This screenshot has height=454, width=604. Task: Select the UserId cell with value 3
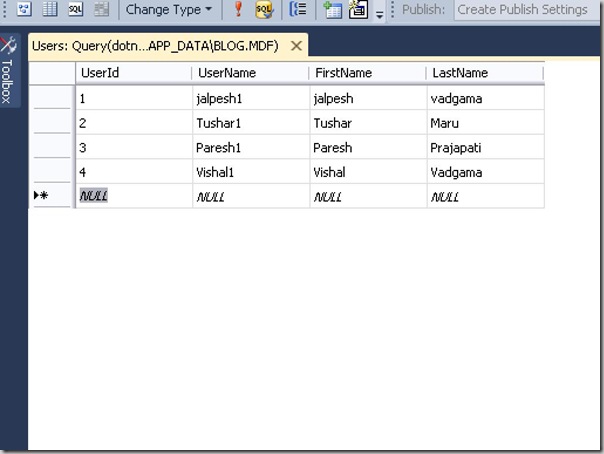coord(134,148)
